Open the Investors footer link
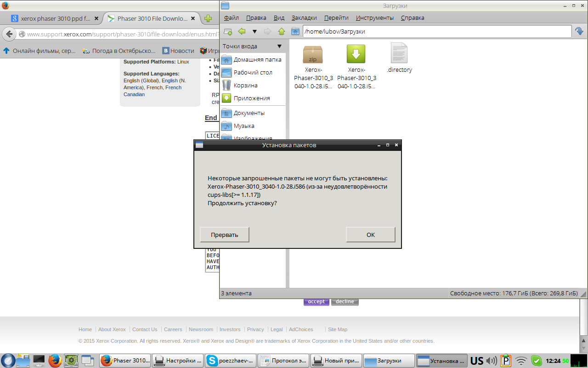The width and height of the screenshot is (588, 368). [230, 329]
